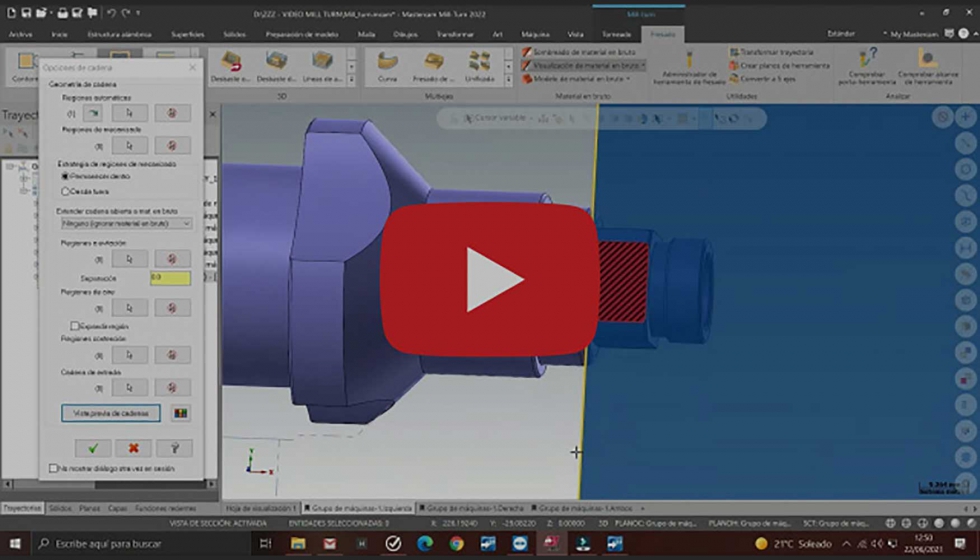Open the color settings icon beside chain preview

(180, 413)
